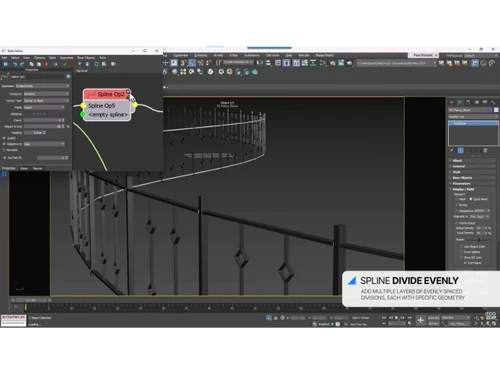
Task: Toggle the Percent Snap icon in main toolbar
Action: click(201, 63)
